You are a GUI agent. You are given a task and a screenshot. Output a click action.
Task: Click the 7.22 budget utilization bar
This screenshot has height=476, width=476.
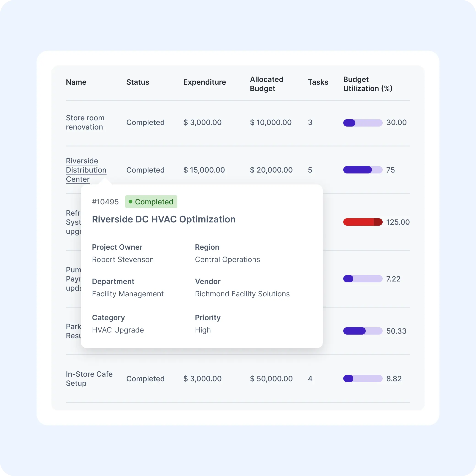(x=363, y=279)
